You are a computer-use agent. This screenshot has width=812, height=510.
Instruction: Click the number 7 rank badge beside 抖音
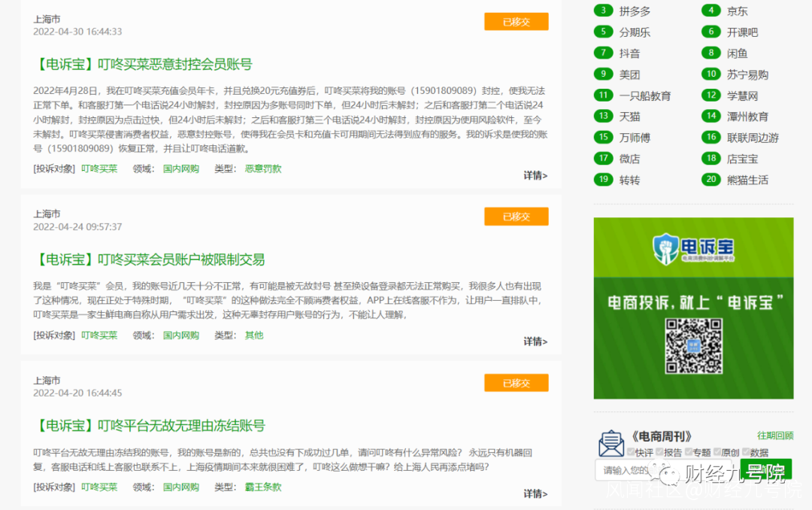tap(603, 53)
